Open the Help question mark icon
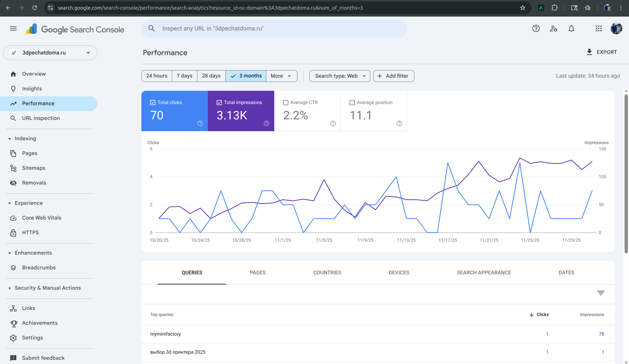Image resolution: width=629 pixels, height=364 pixels. pos(536,29)
